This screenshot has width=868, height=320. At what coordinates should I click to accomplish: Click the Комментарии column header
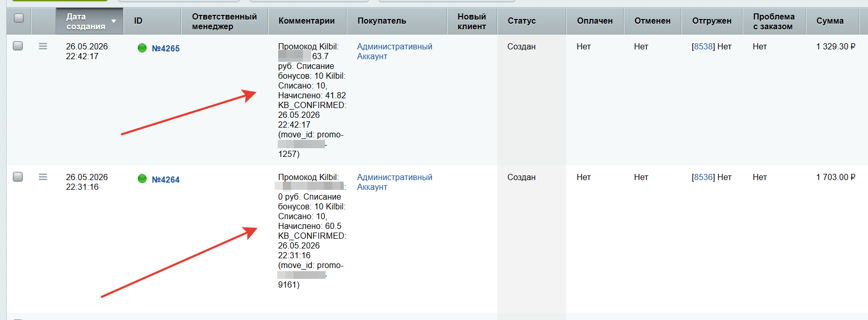click(x=306, y=21)
